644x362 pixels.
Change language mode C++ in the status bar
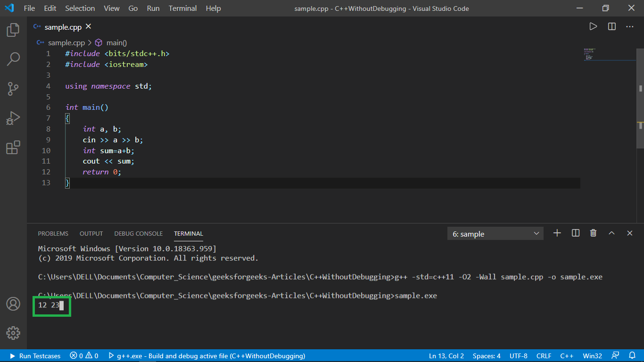tap(567, 356)
